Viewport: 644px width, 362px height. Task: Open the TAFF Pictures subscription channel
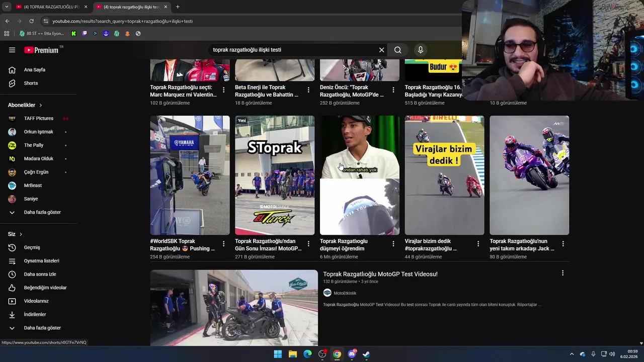(x=38, y=118)
